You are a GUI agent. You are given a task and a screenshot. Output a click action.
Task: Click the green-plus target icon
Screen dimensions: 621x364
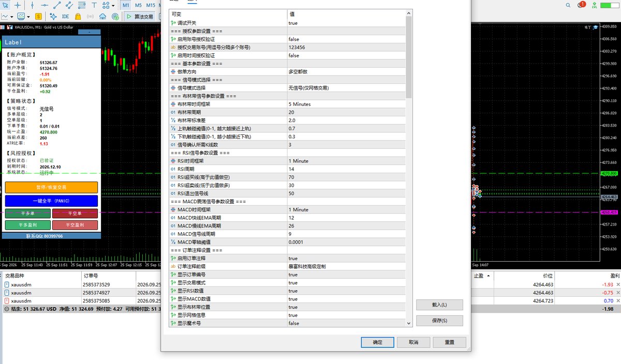[x=115, y=17]
